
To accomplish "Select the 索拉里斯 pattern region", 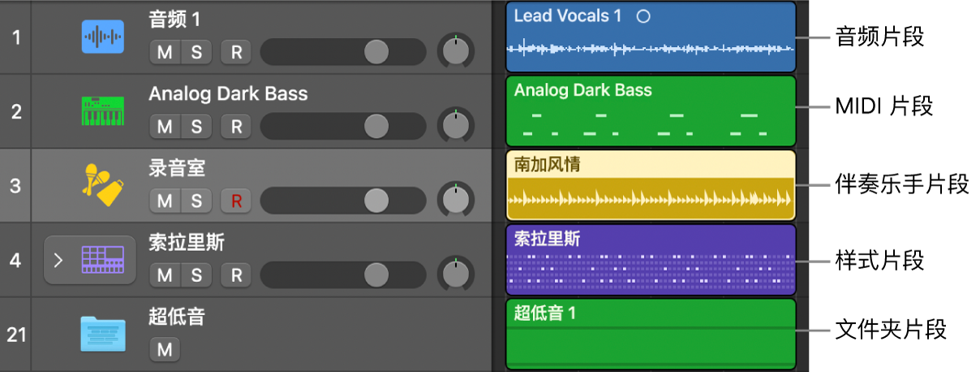I will (651, 260).
